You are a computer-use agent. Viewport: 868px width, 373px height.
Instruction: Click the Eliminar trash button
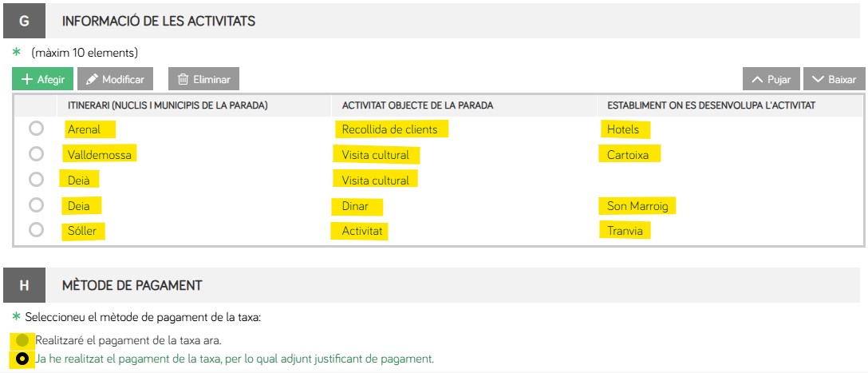(x=203, y=80)
